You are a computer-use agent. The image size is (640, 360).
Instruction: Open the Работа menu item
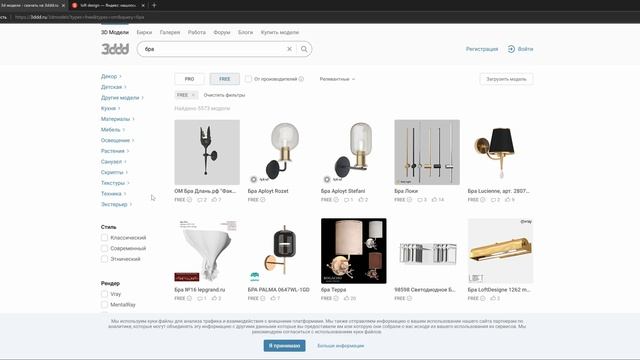197,32
